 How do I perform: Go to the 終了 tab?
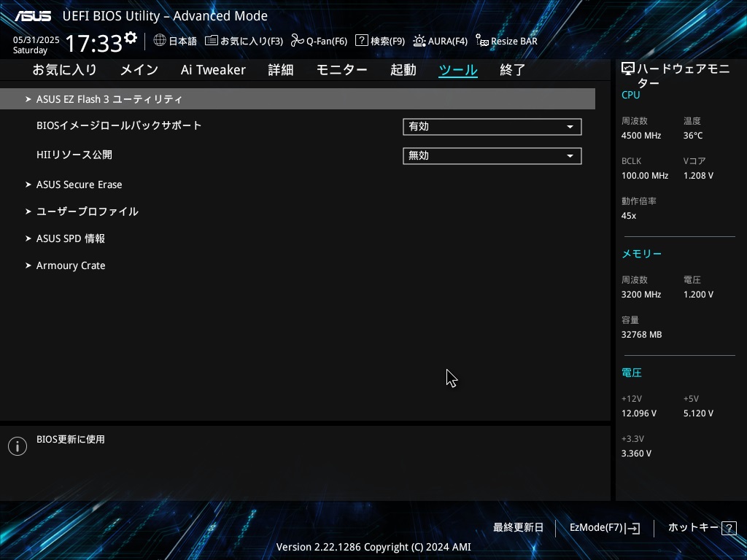coord(513,70)
